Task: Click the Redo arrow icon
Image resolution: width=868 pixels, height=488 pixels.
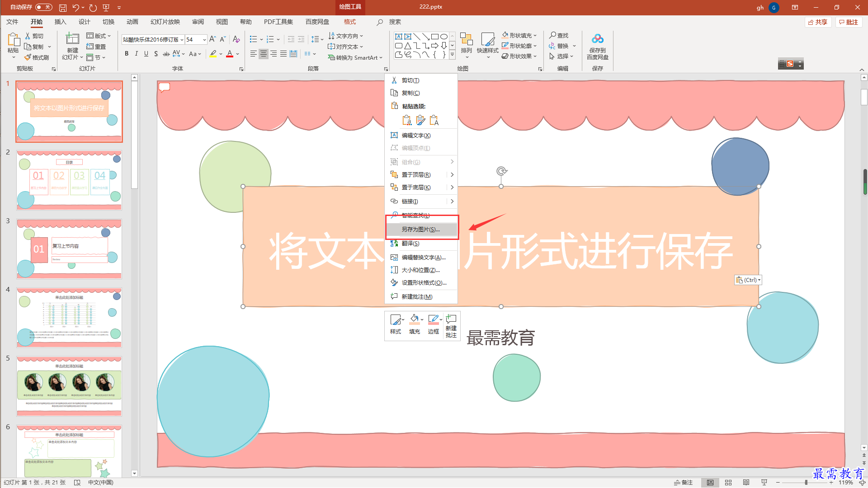Action: tap(93, 8)
